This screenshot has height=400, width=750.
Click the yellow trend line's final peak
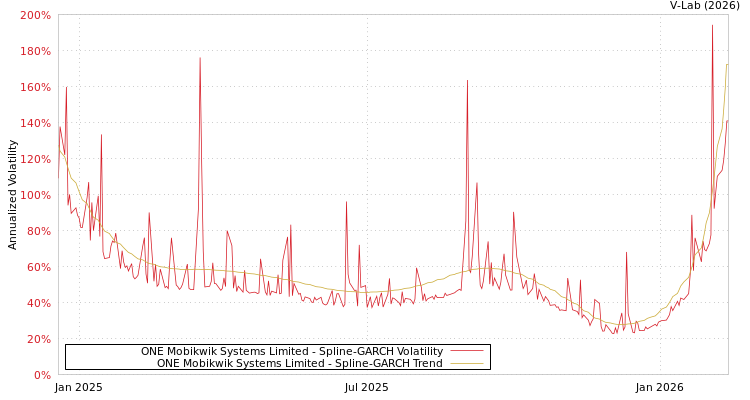point(727,65)
